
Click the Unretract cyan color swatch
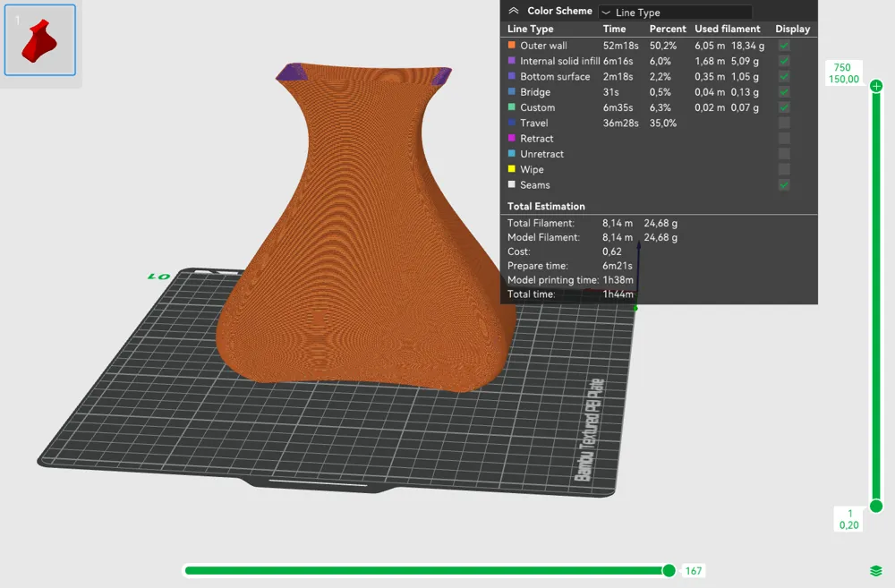511,154
